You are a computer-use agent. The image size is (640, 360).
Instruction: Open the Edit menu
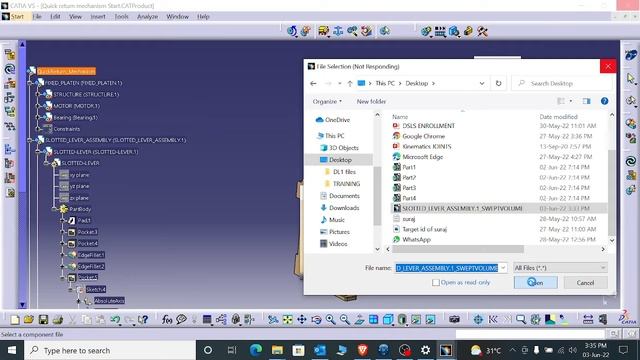point(55,16)
